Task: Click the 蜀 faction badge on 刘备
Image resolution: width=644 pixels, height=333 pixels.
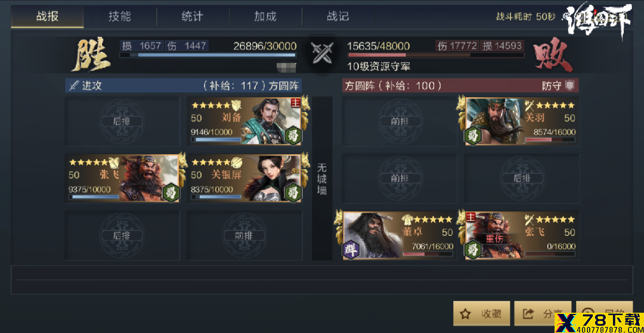Action: 293,135
